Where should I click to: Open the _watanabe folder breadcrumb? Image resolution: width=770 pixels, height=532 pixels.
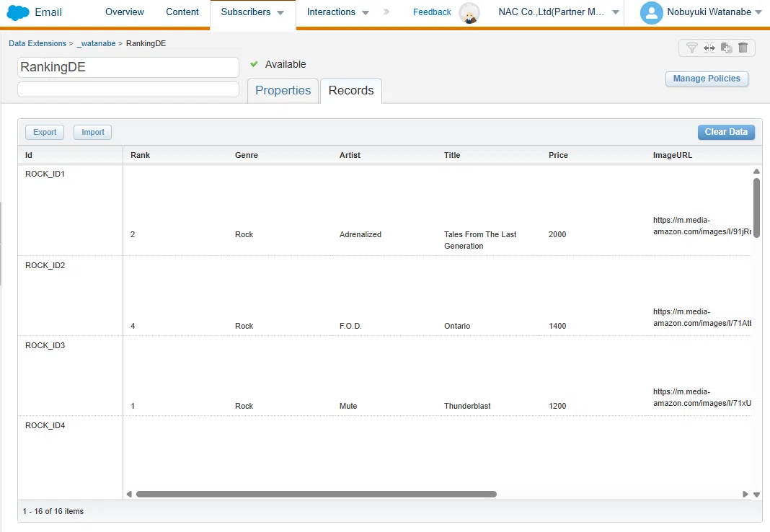[x=96, y=43]
